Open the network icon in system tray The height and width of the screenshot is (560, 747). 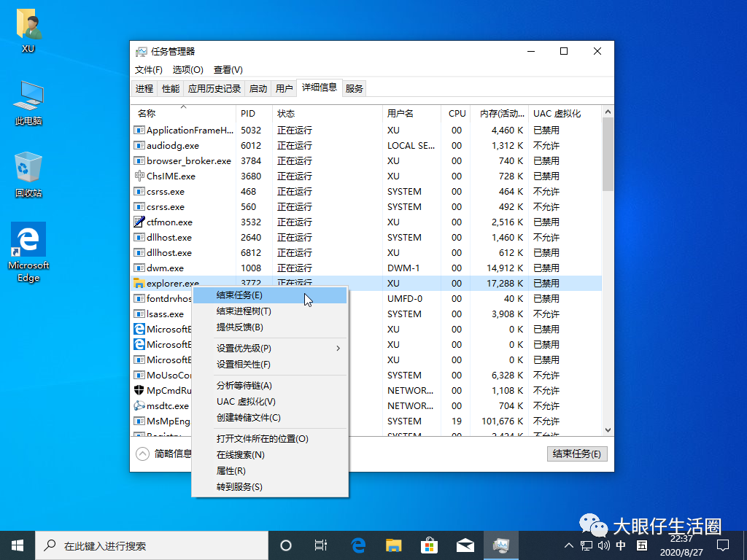[585, 545]
